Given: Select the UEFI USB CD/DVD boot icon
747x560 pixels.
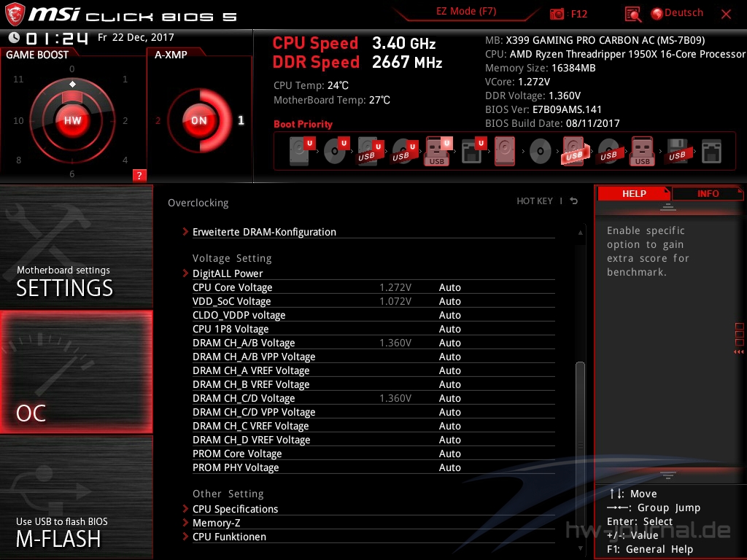Looking at the screenshot, I should pos(404,151).
